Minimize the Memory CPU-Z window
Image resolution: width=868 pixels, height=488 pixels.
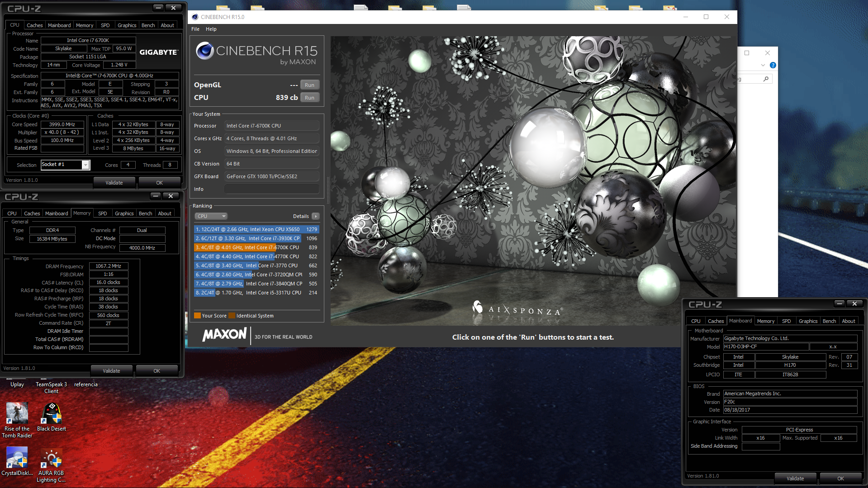155,196
